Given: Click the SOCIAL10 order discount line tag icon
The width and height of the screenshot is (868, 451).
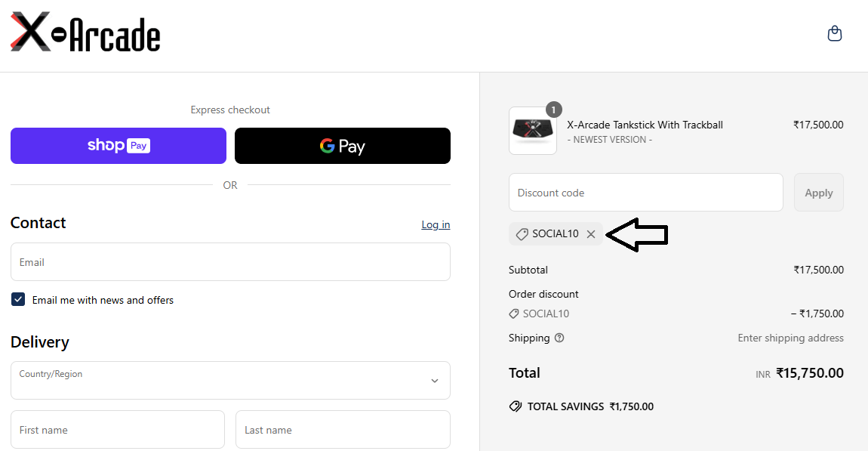Looking at the screenshot, I should point(514,314).
